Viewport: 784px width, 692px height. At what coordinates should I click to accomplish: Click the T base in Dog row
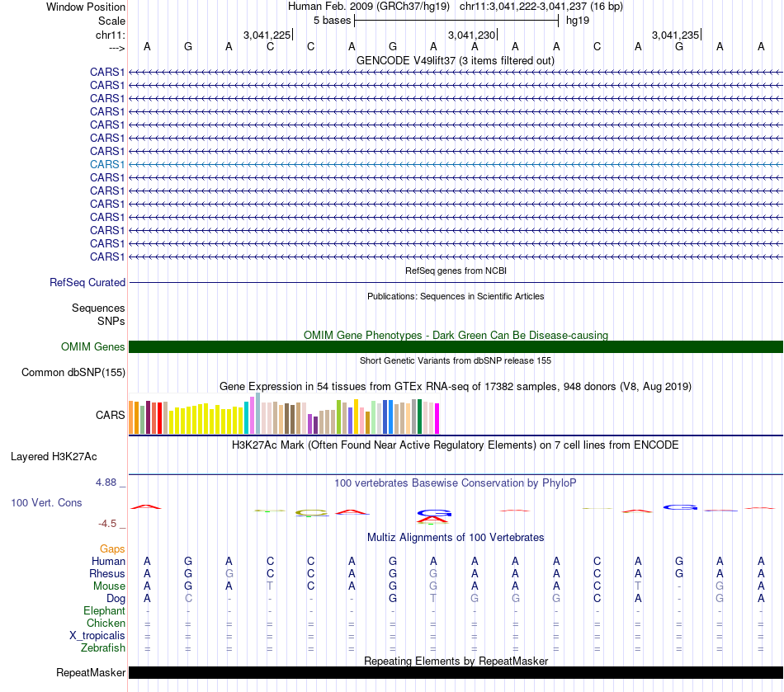[433, 599]
